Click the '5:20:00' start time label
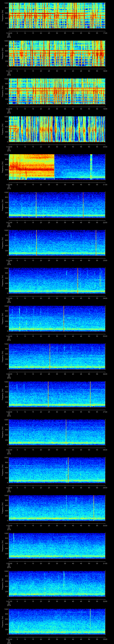114x644 pixels. pyautogui.click(x=9, y=184)
